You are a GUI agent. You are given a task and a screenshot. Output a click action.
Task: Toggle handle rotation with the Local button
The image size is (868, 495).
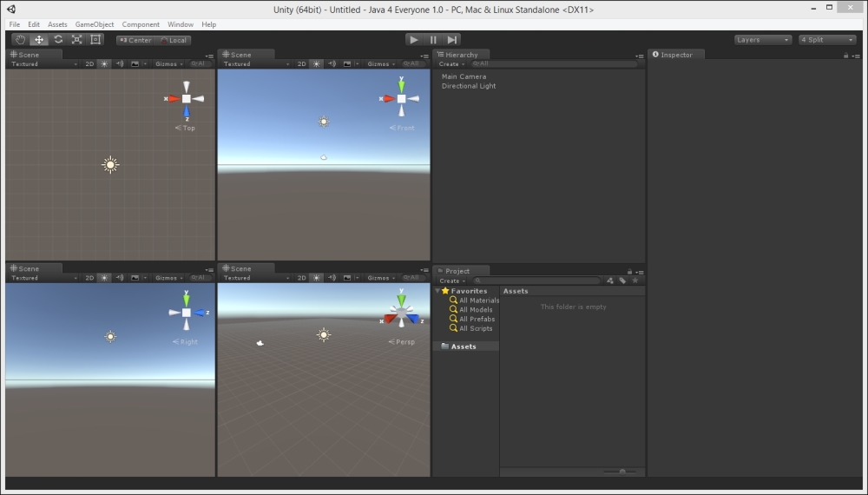[x=174, y=41]
